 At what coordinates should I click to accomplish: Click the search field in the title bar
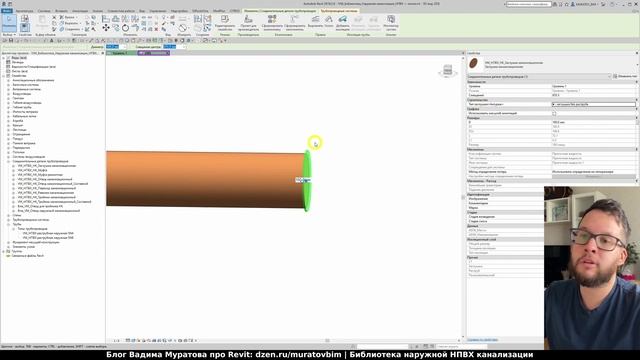[x=529, y=4]
